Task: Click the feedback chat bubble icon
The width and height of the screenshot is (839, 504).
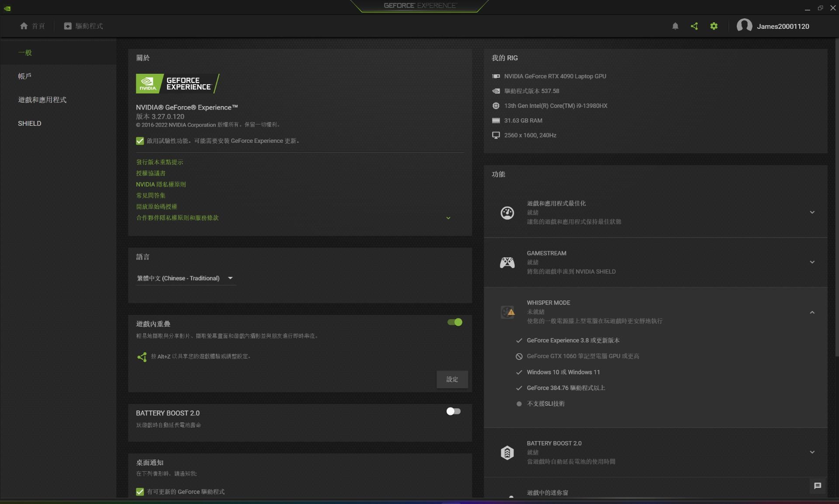Action: (817, 486)
